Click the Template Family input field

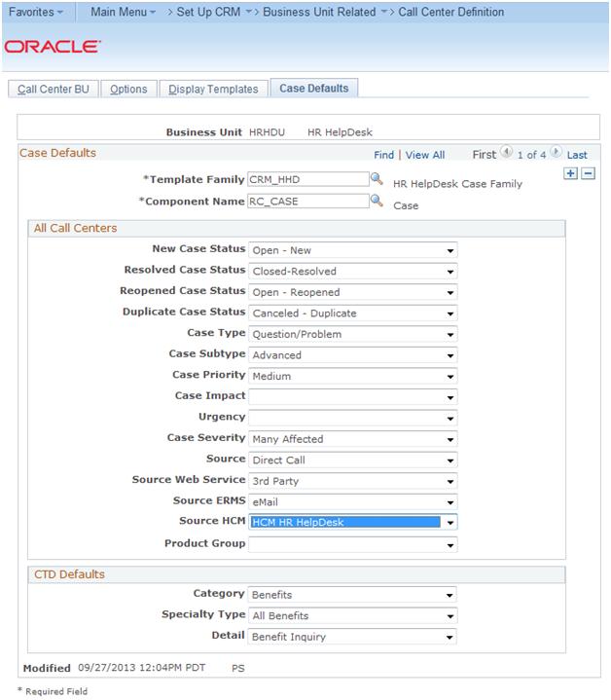[308, 179]
